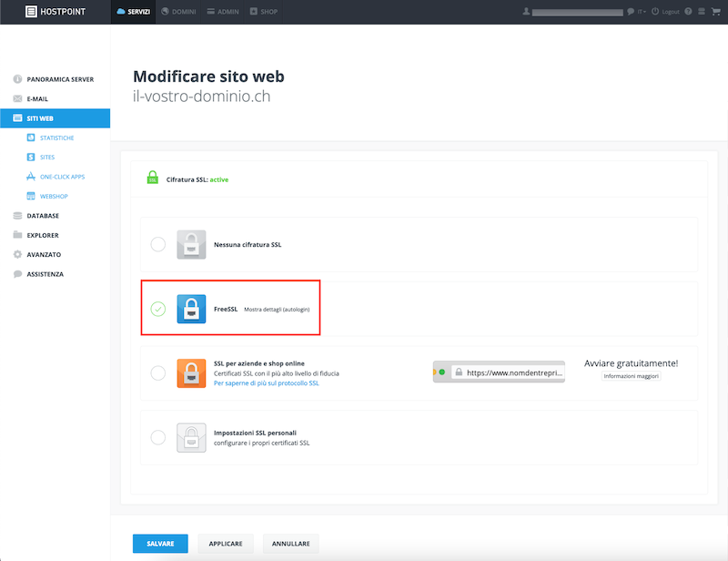Click the server stack icon in header
The height and width of the screenshot is (561, 728).
tap(702, 12)
